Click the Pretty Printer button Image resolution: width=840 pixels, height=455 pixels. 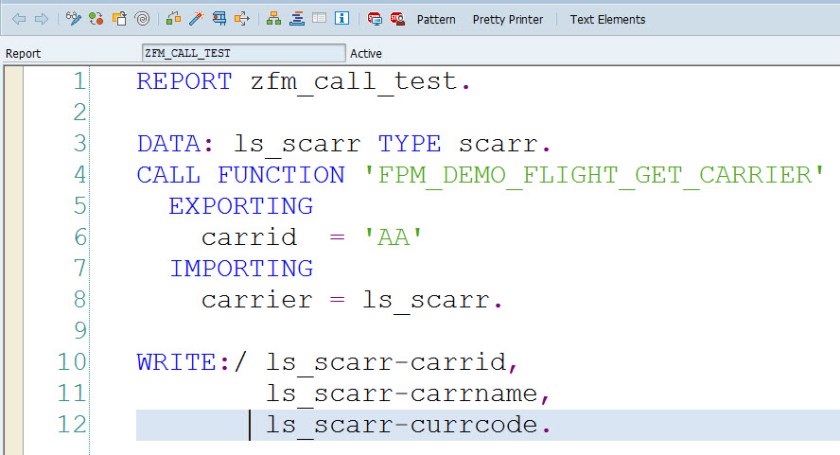click(x=508, y=20)
